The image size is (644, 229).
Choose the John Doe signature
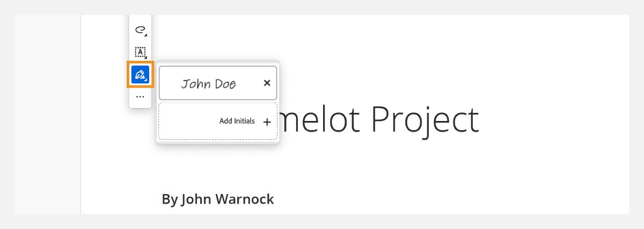point(209,83)
